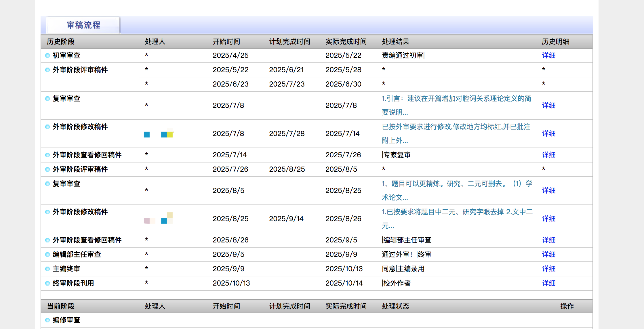Click bullet icon beside 初审审查
The image size is (644, 329).
(x=47, y=56)
